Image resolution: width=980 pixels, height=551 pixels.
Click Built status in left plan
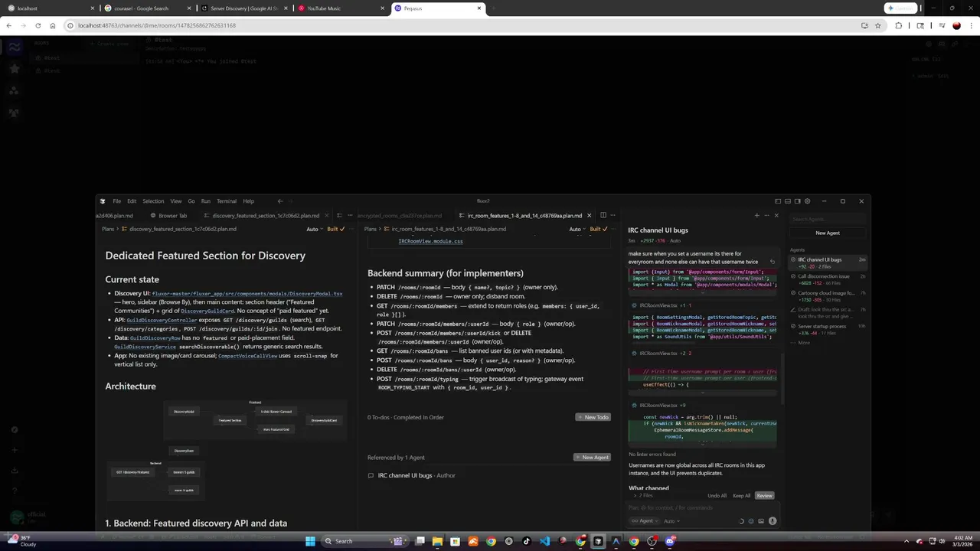point(335,229)
